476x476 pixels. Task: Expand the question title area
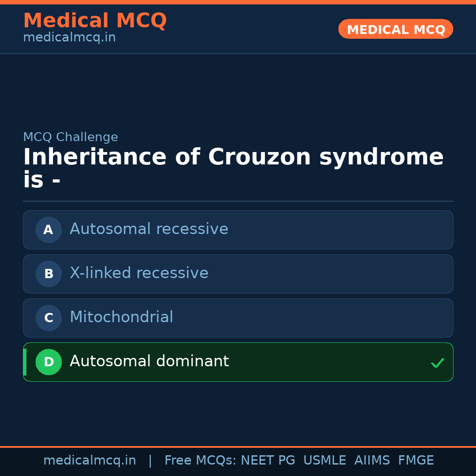(234, 167)
